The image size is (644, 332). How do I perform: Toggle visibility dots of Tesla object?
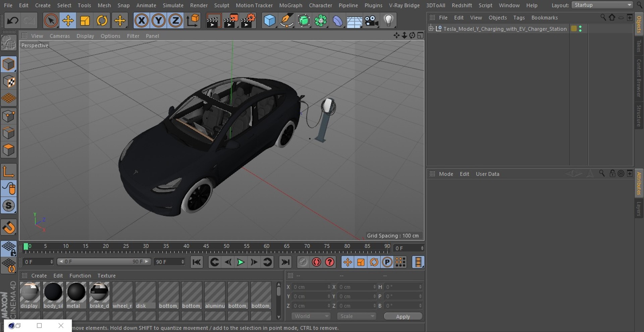[x=580, y=29]
